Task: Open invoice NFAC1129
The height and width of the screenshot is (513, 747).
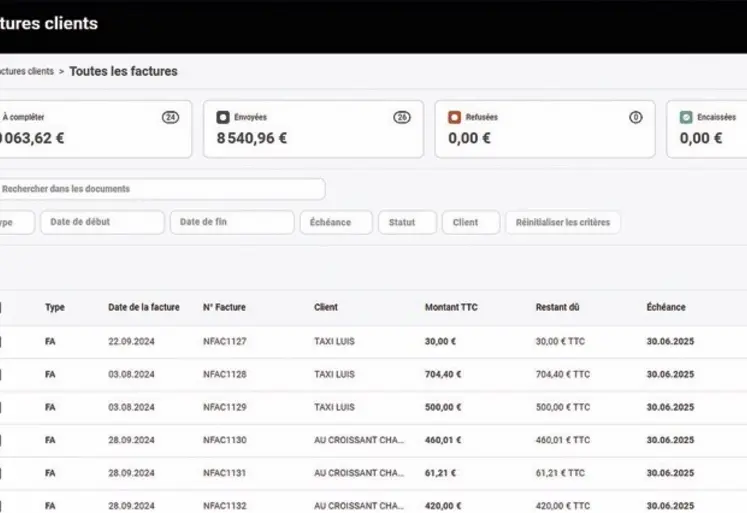Action: (x=225, y=407)
